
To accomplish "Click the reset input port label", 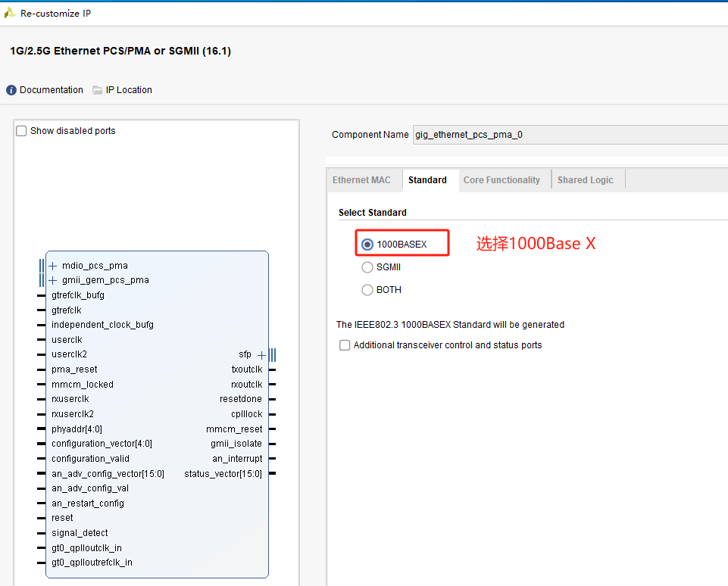I will [62, 518].
